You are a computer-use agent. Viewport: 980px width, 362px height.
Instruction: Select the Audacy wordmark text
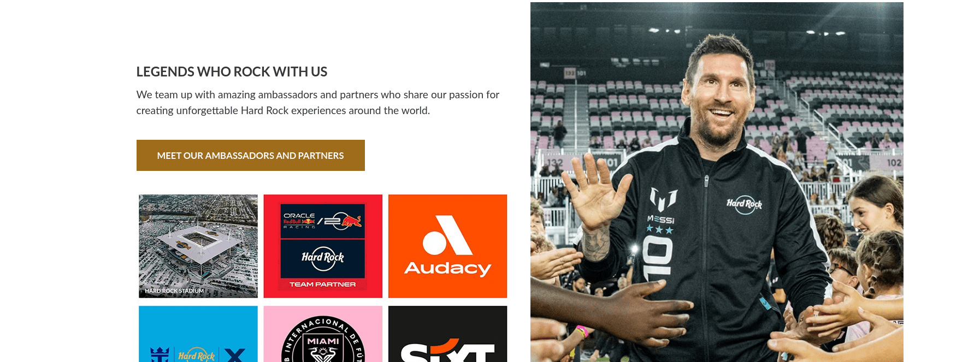pyautogui.click(x=447, y=268)
